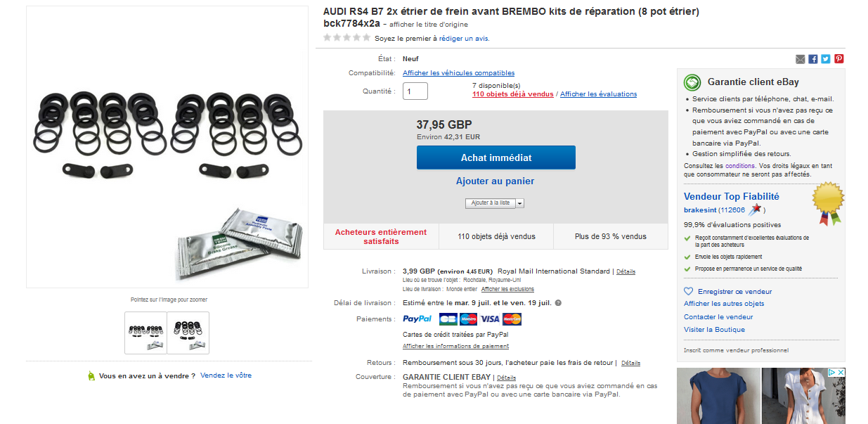
Task: Open Afficher les véhicules compatibles
Action: [460, 73]
